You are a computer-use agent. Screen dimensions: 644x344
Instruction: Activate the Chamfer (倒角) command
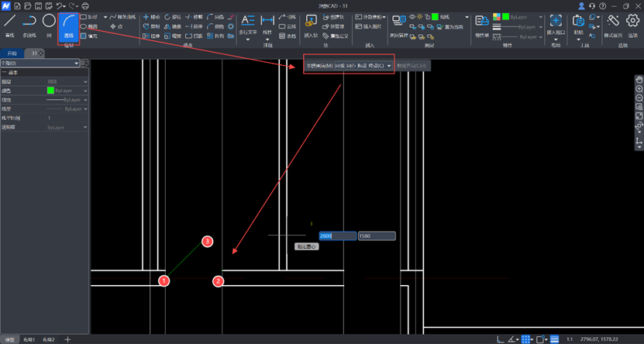point(215,26)
